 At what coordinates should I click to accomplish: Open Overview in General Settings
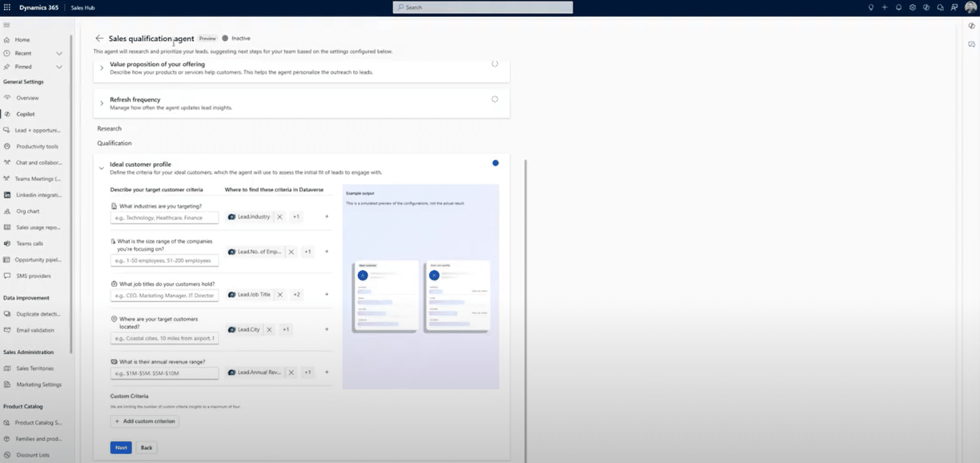[27, 98]
